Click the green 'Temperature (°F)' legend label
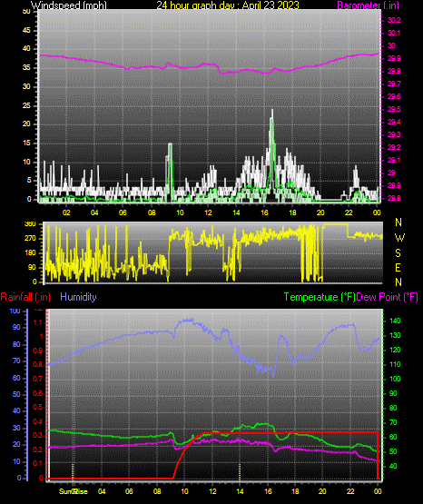 (320, 297)
